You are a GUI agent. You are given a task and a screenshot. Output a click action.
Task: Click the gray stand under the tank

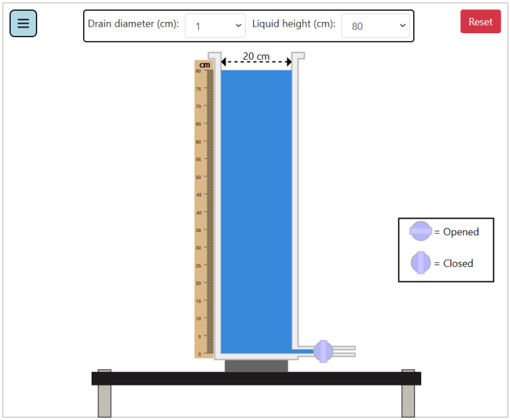point(256,366)
